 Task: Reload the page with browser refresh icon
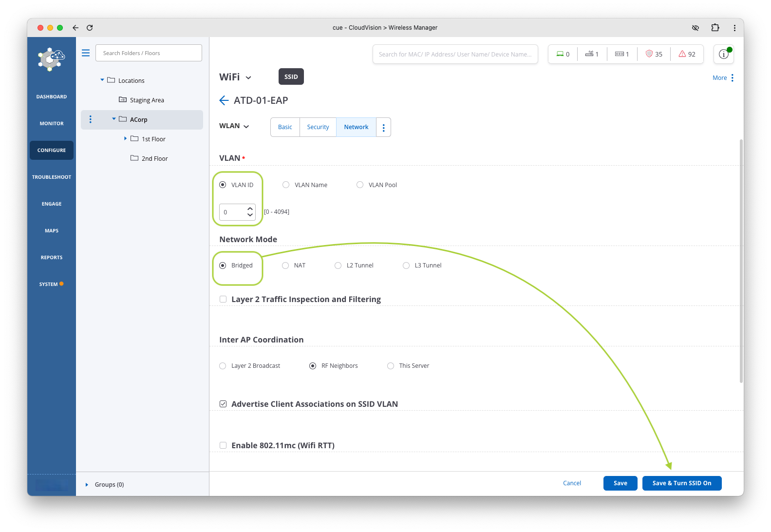pyautogui.click(x=90, y=28)
